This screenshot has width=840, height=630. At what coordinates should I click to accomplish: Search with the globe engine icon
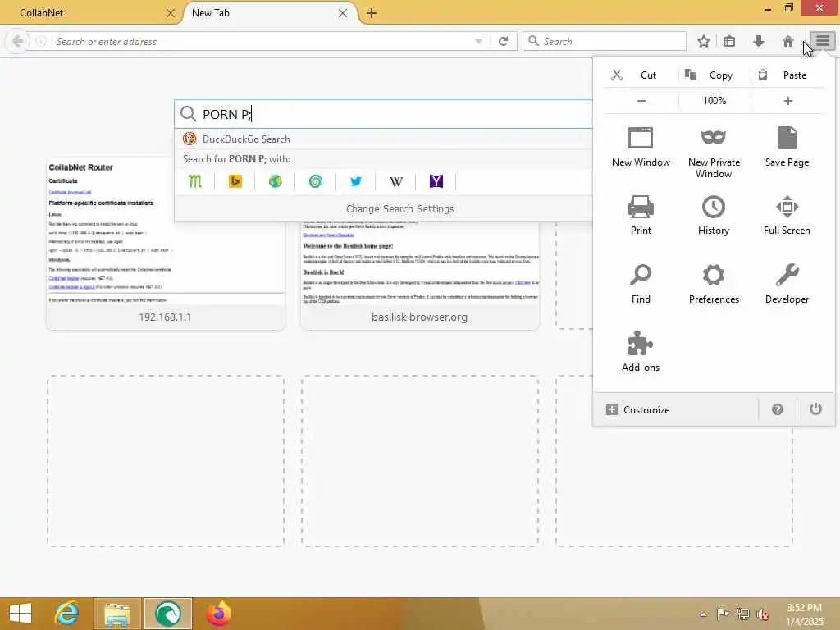[276, 181]
